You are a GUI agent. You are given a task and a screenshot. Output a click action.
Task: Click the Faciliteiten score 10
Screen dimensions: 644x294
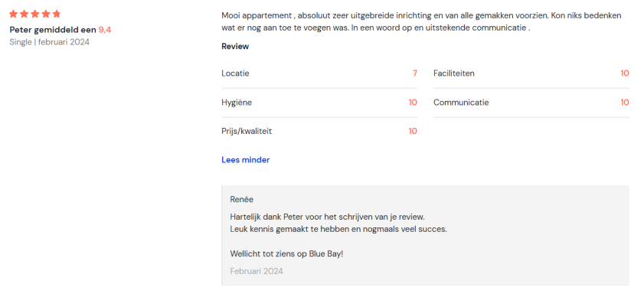click(x=625, y=73)
